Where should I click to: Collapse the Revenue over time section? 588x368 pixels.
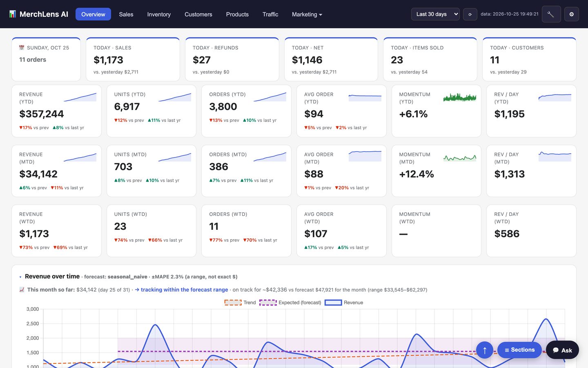pos(20,277)
